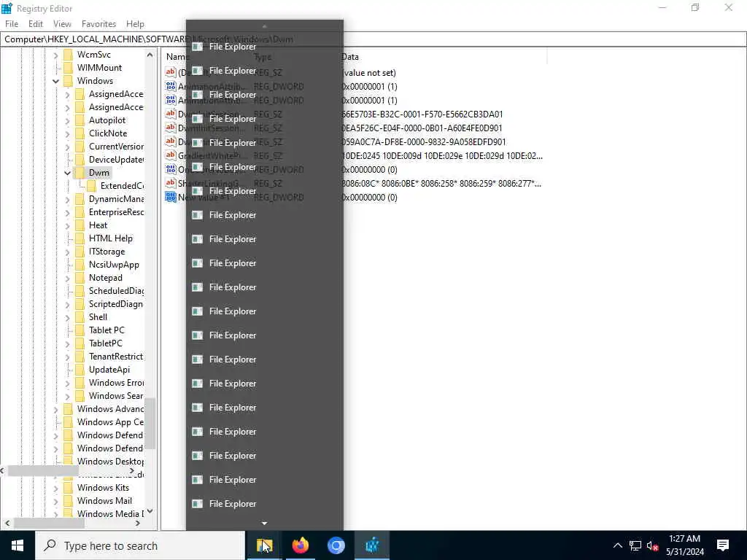
Task: Expand the CurrentVersion key
Action: (67, 147)
